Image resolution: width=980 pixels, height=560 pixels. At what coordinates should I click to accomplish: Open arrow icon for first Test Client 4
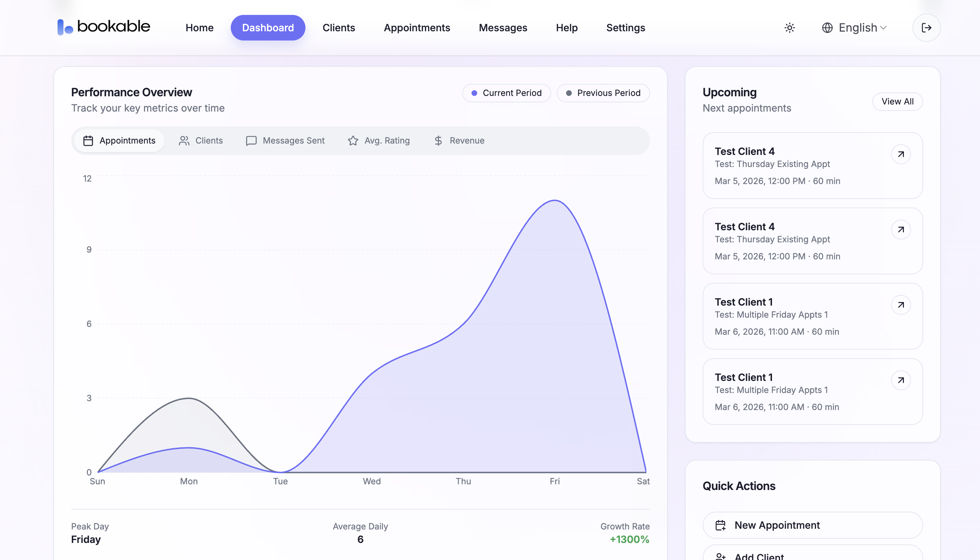(901, 154)
